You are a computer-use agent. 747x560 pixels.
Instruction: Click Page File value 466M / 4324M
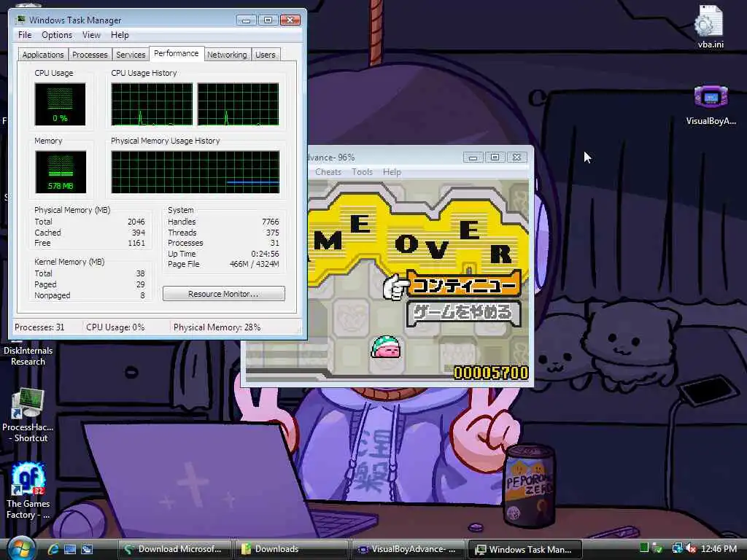pos(254,264)
